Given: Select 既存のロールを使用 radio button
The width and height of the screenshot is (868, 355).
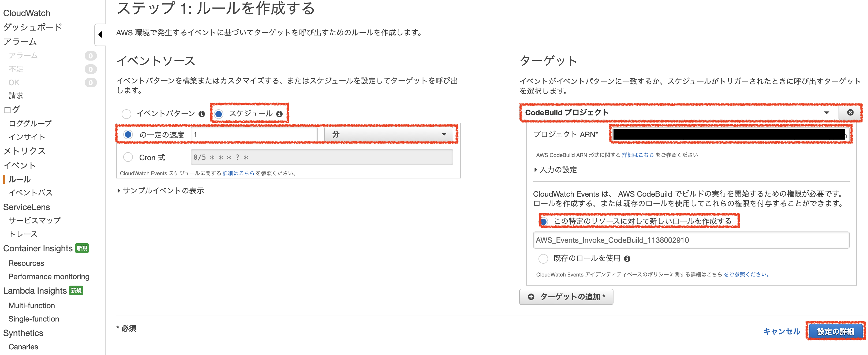Looking at the screenshot, I should [x=543, y=259].
